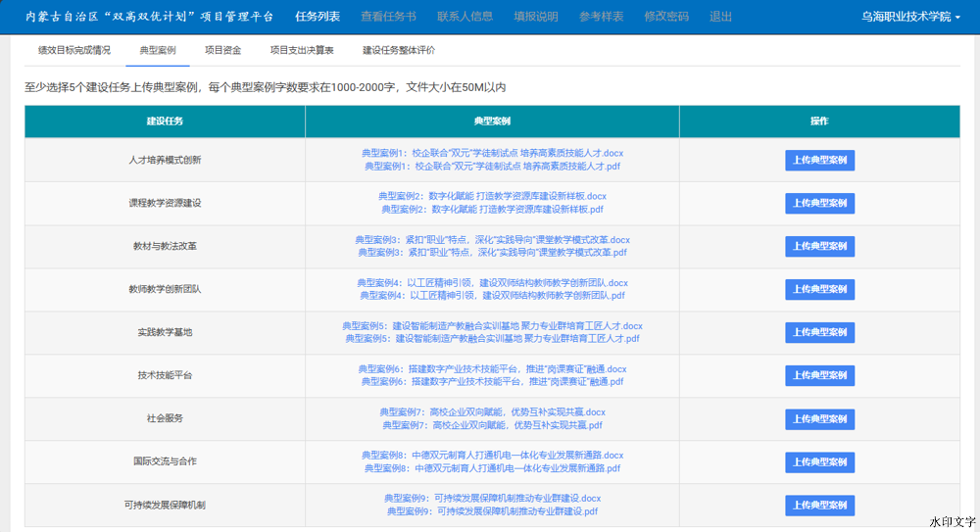Go to 查看任务书 in navigation
Image resolution: width=980 pixels, height=532 pixels.
point(388,17)
